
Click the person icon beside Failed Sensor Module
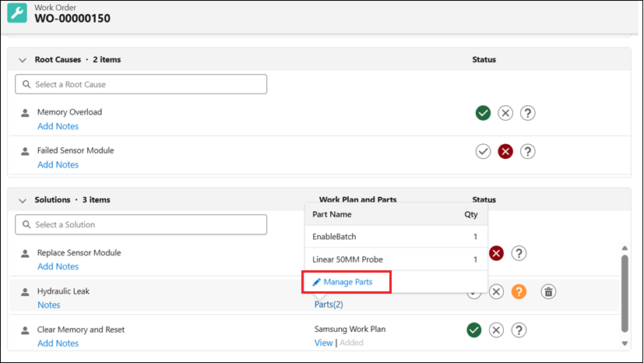(x=25, y=152)
